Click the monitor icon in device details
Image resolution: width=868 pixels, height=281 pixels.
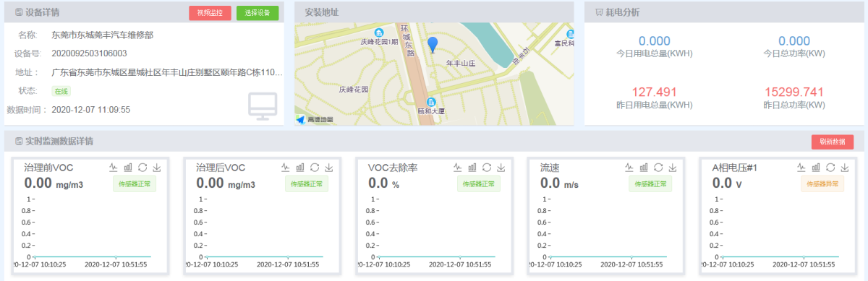point(263,105)
